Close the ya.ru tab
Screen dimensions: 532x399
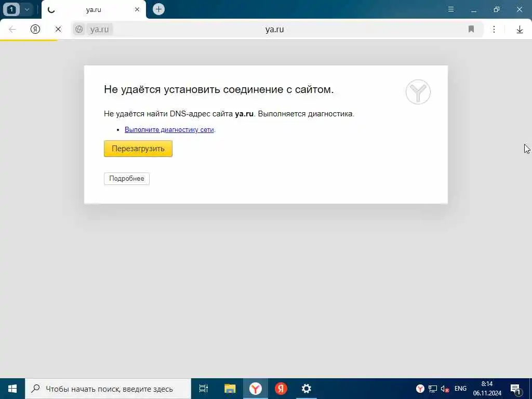click(137, 9)
